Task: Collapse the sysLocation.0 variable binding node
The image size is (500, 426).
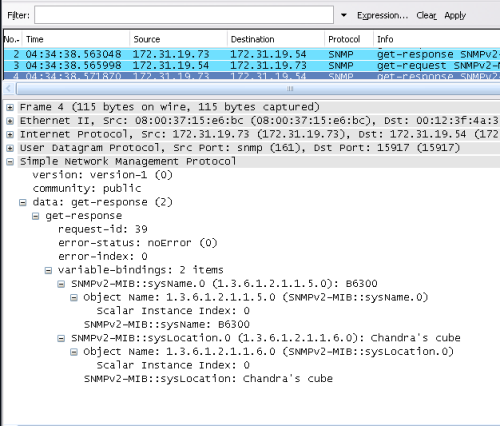Action: pos(61,338)
